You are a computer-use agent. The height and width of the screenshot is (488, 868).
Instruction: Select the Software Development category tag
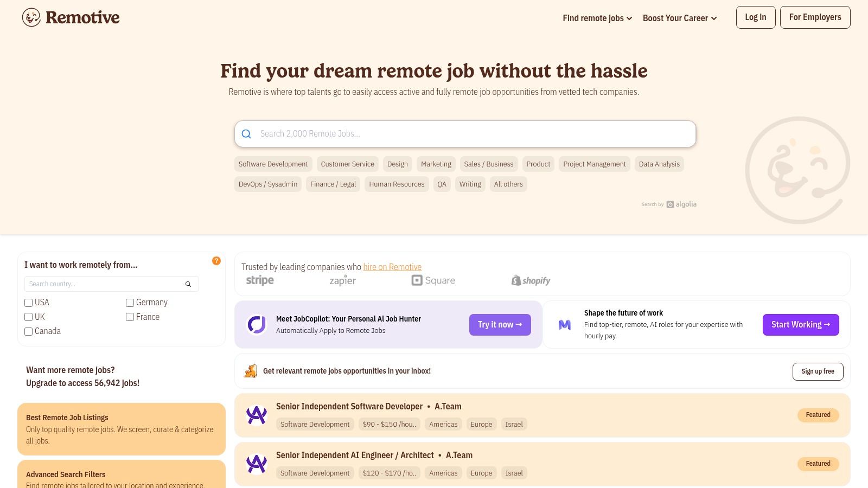point(273,164)
